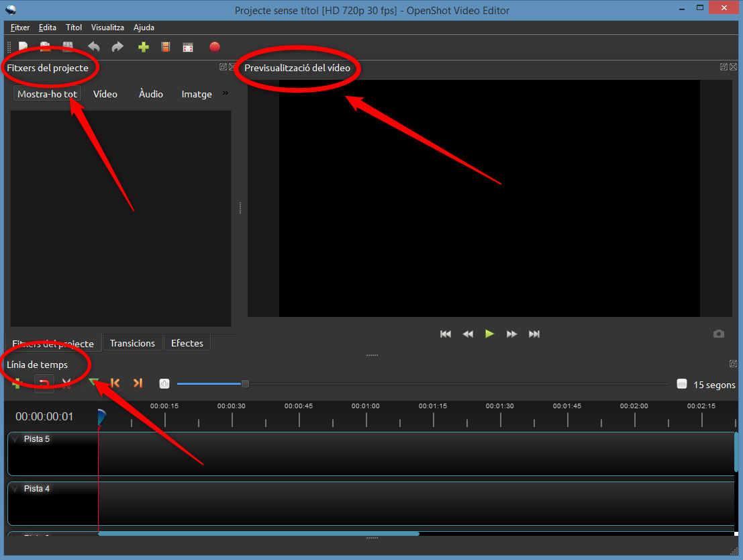
Task: Show more filter options with » chevron
Action: (226, 93)
